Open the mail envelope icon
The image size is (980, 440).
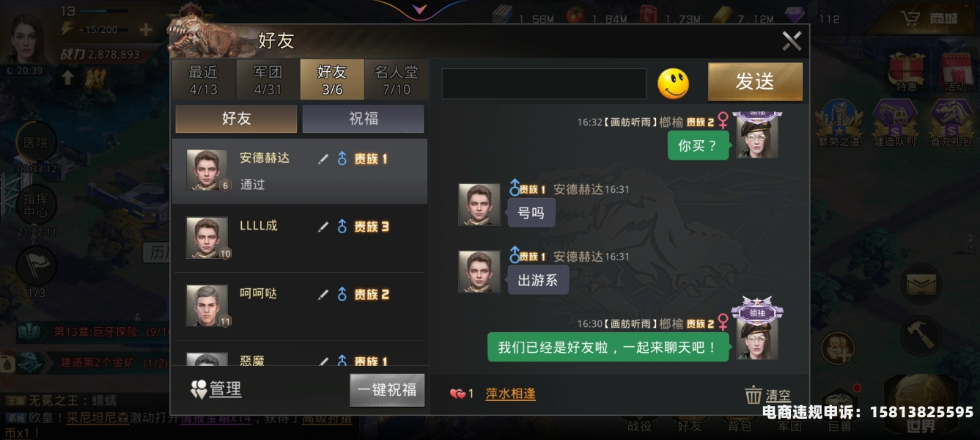921,282
